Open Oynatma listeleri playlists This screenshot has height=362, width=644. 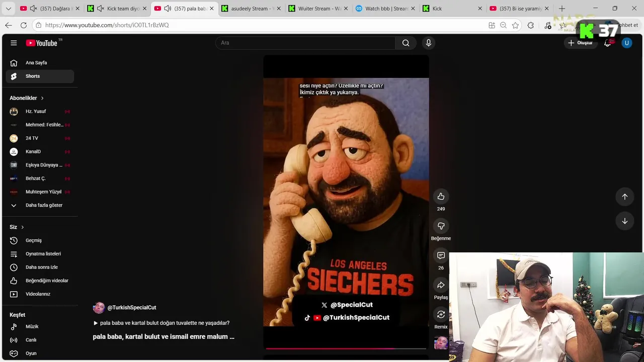(40, 254)
